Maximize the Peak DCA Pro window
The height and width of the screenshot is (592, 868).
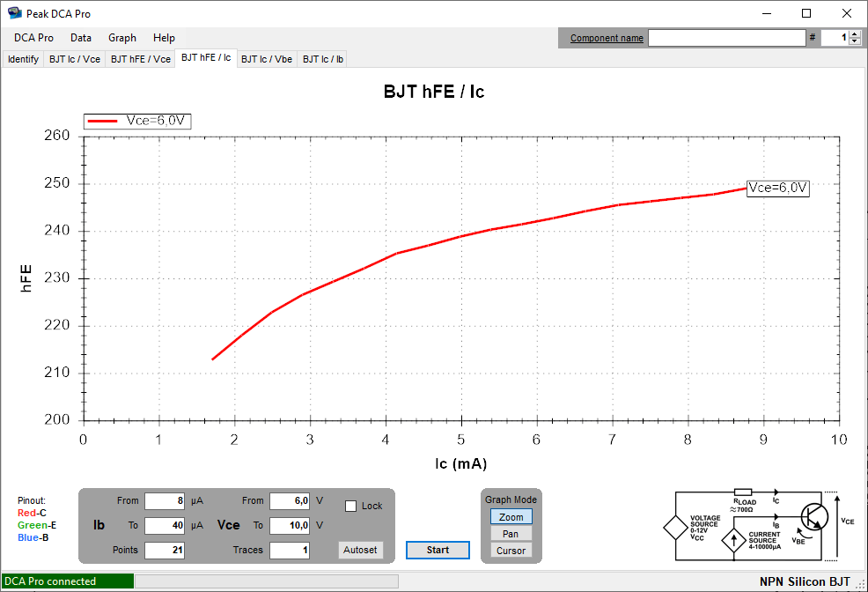coord(806,13)
